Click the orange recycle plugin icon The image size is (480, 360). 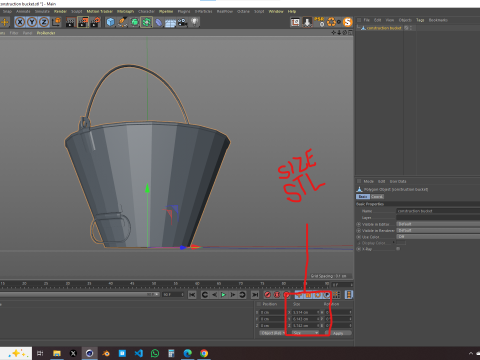[331, 22]
